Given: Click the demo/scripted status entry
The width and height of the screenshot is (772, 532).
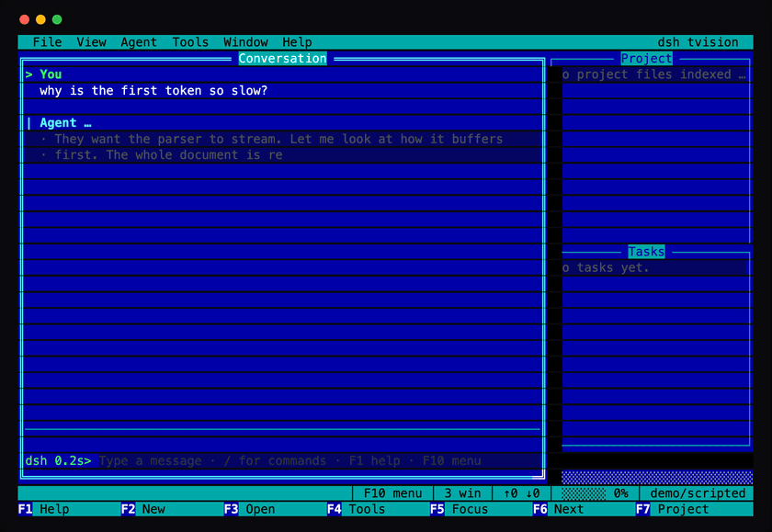Looking at the screenshot, I should [x=698, y=493].
